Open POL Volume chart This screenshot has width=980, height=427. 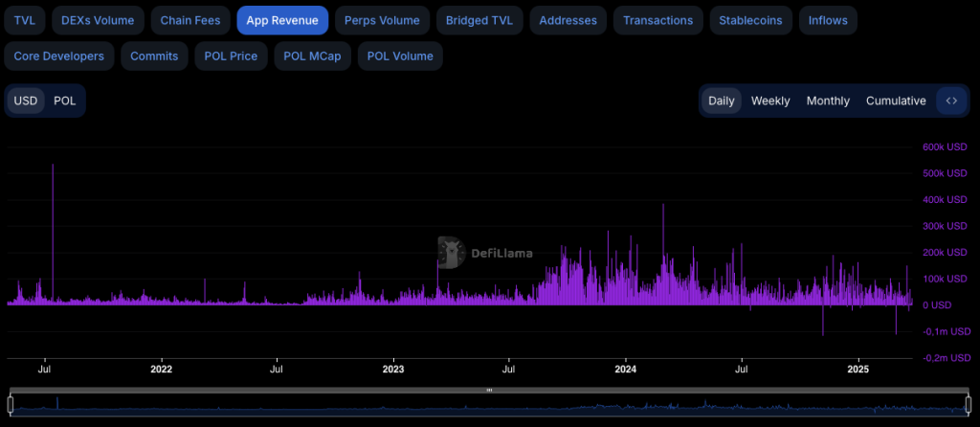400,56
